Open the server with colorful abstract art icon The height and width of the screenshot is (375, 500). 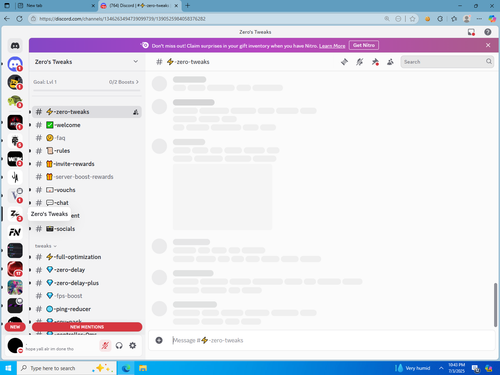coord(15,287)
